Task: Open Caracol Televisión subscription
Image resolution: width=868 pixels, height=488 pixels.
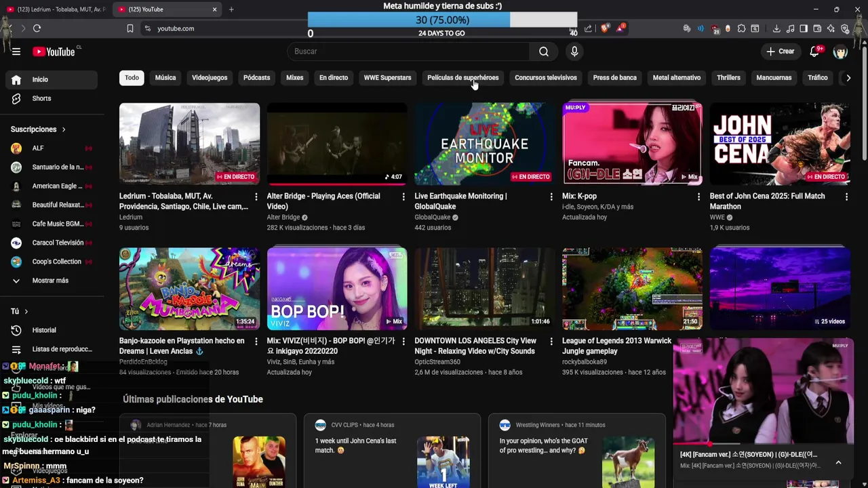Action: [52, 243]
